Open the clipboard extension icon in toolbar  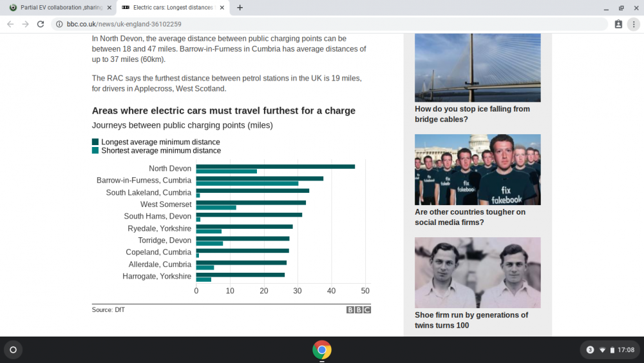click(x=618, y=25)
